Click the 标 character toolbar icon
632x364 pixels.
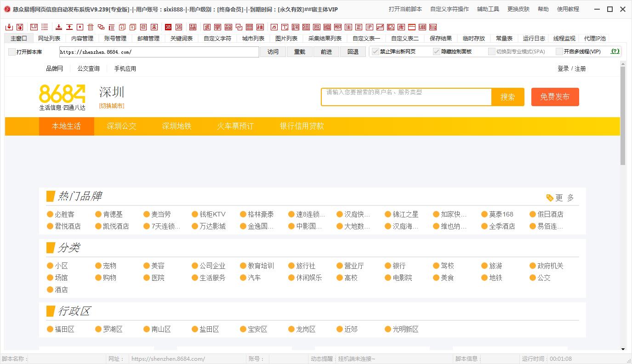(193, 27)
